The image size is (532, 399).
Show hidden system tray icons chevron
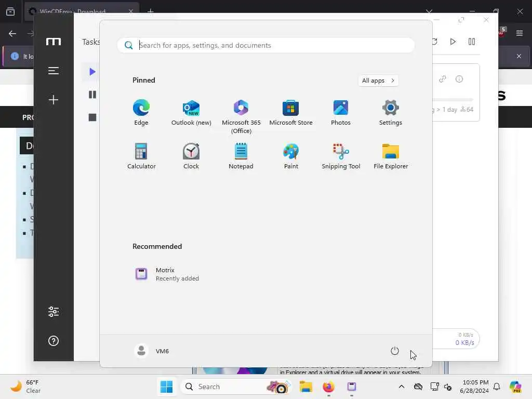[x=402, y=387]
